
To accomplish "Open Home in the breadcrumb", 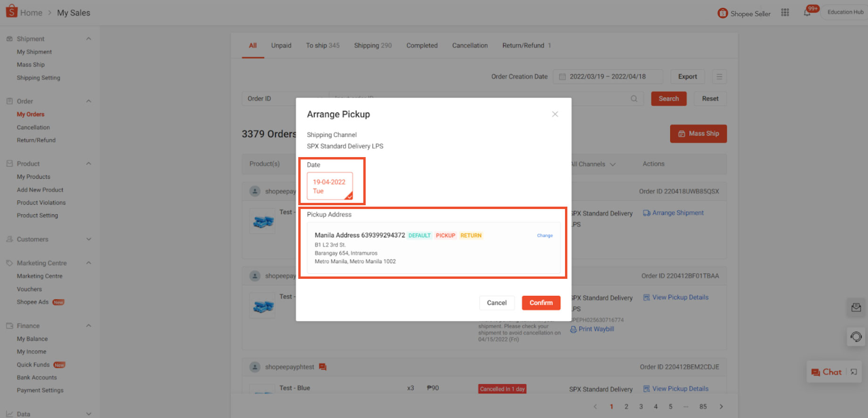I will pos(31,13).
